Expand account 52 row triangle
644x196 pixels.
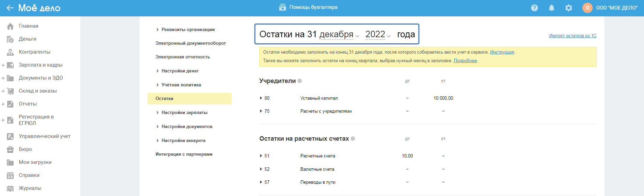(x=261, y=169)
